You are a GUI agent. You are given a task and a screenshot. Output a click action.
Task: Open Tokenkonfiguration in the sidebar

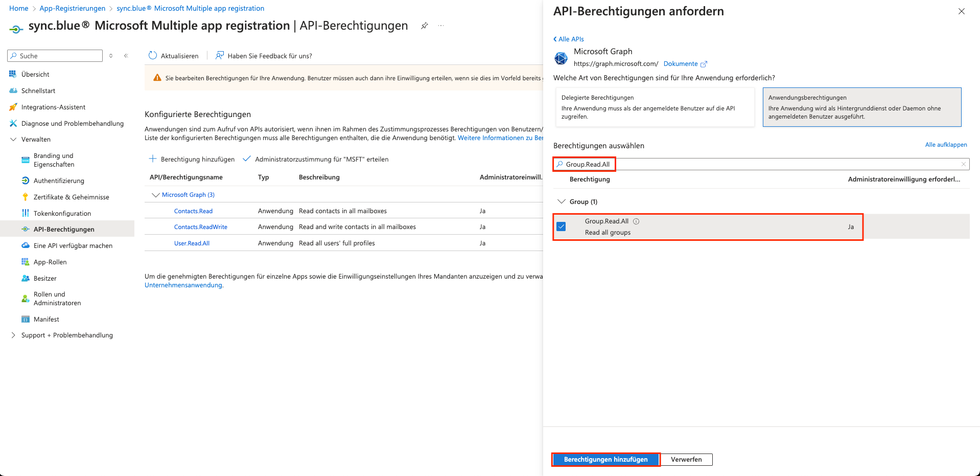(62, 214)
